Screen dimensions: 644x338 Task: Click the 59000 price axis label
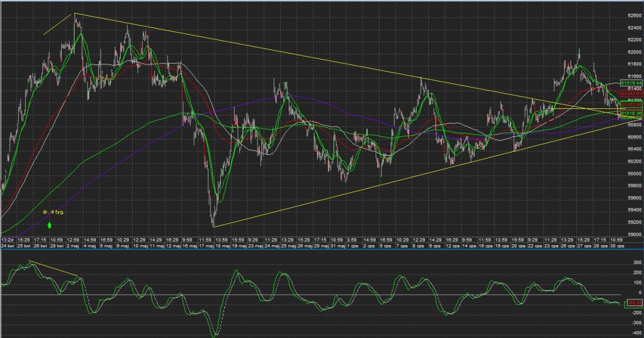coord(633,234)
